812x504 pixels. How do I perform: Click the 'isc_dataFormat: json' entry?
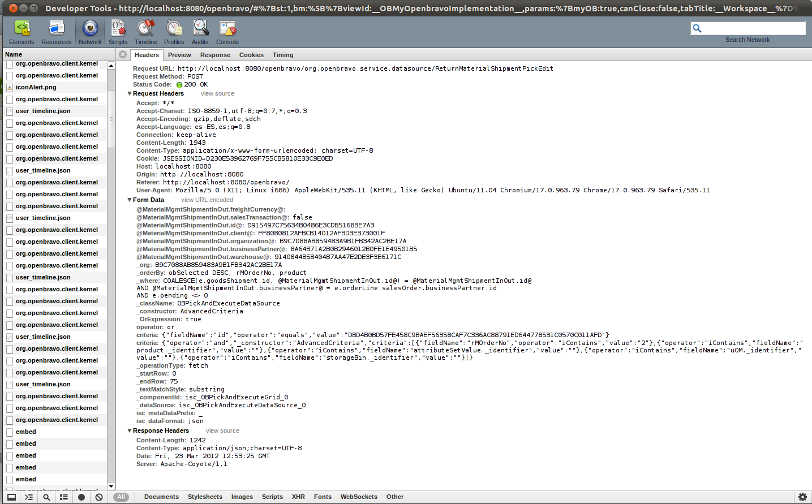(170, 421)
